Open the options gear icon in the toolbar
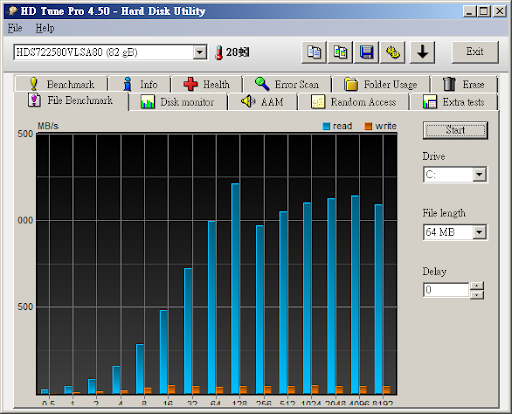 (393, 52)
